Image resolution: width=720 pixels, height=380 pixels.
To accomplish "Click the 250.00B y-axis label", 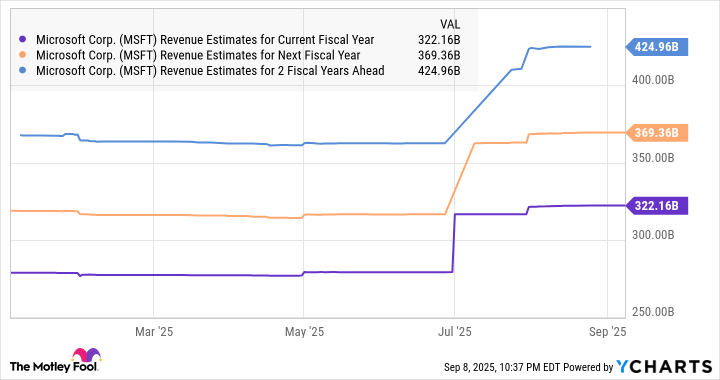I will tap(653, 312).
